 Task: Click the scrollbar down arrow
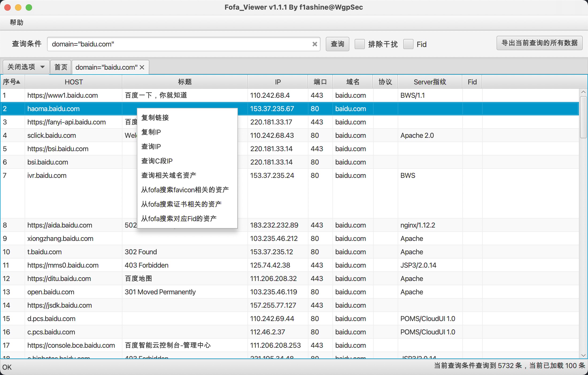(583, 355)
